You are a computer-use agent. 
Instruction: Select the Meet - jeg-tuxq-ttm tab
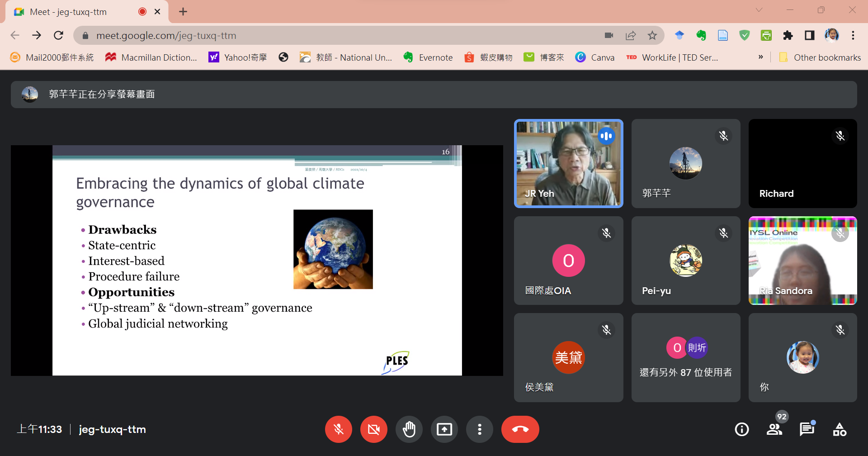point(68,12)
